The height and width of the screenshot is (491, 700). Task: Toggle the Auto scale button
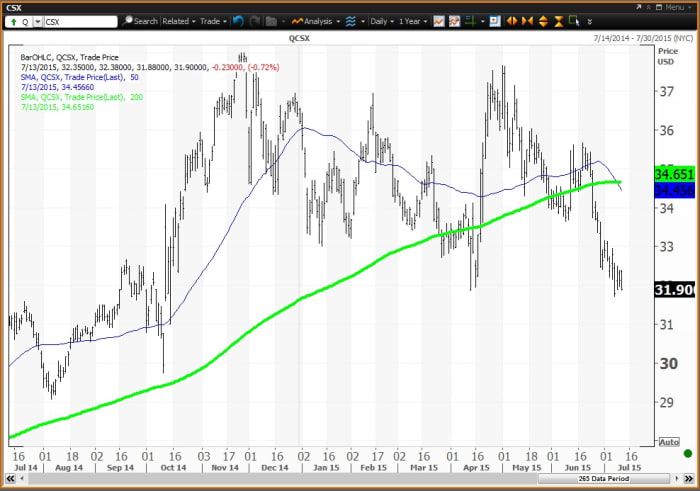pyautogui.click(x=669, y=441)
